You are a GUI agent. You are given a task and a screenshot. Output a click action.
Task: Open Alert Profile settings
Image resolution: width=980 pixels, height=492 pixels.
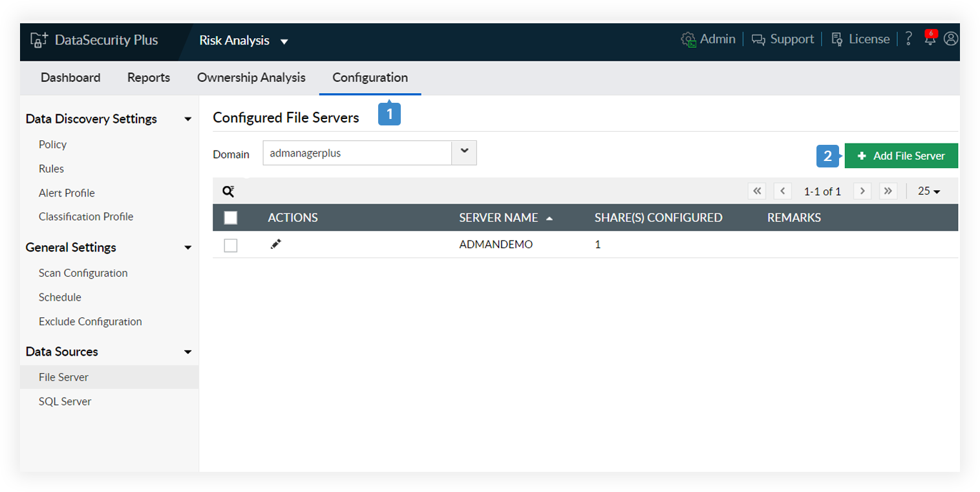pyautogui.click(x=67, y=193)
